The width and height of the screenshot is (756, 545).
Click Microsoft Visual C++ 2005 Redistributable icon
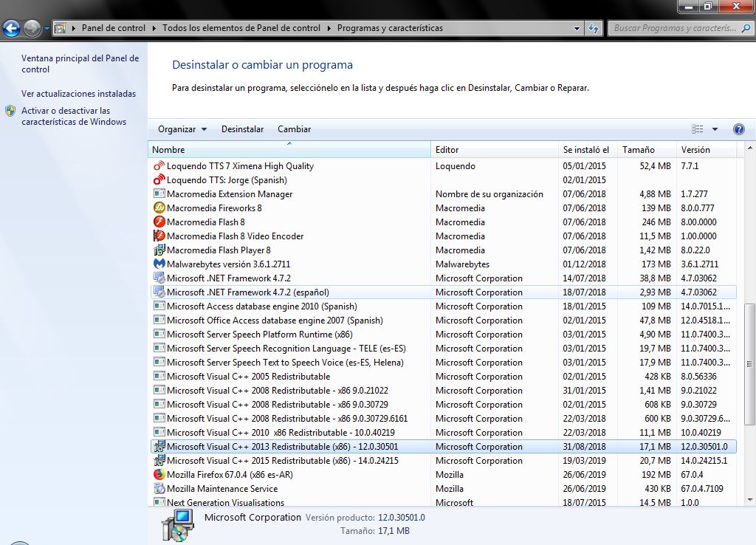(x=159, y=376)
